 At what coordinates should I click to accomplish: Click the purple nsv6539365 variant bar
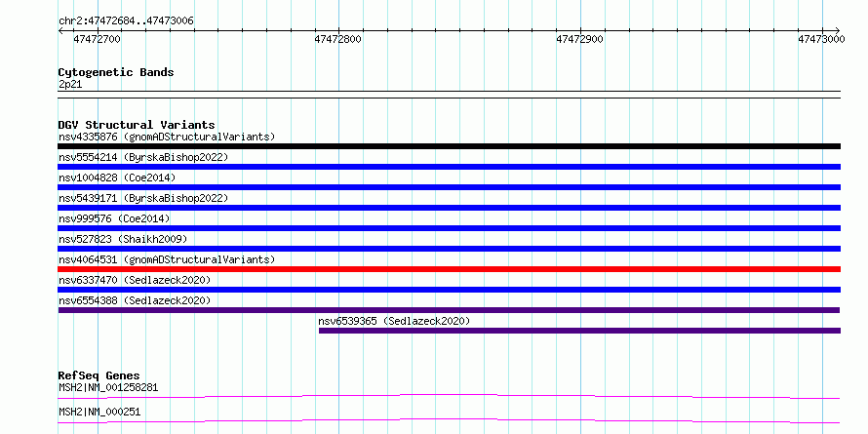579,331
